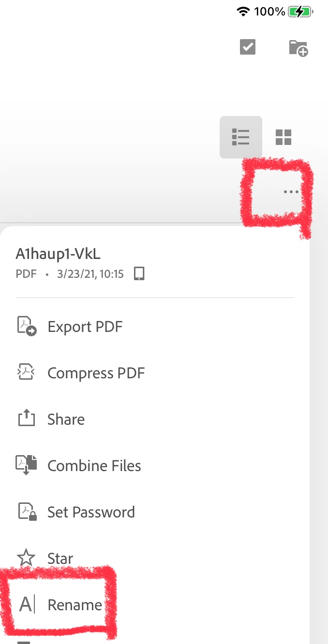
Task: Choose Rename from the file menu
Action: pos(75,605)
